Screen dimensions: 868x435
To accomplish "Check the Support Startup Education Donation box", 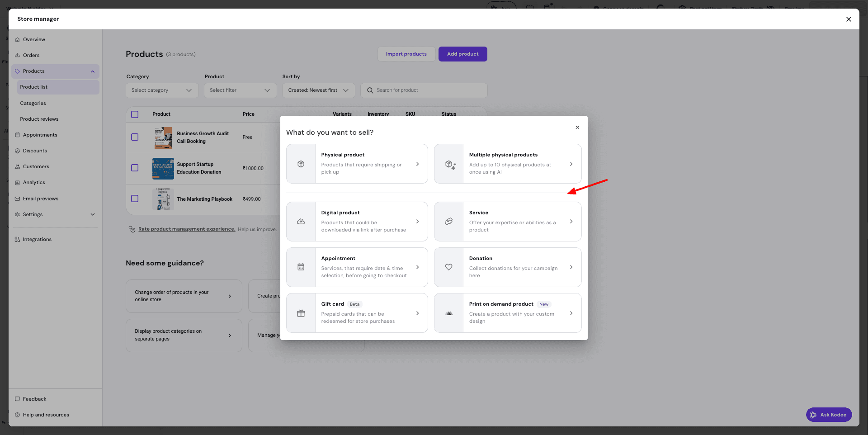I will coord(135,168).
